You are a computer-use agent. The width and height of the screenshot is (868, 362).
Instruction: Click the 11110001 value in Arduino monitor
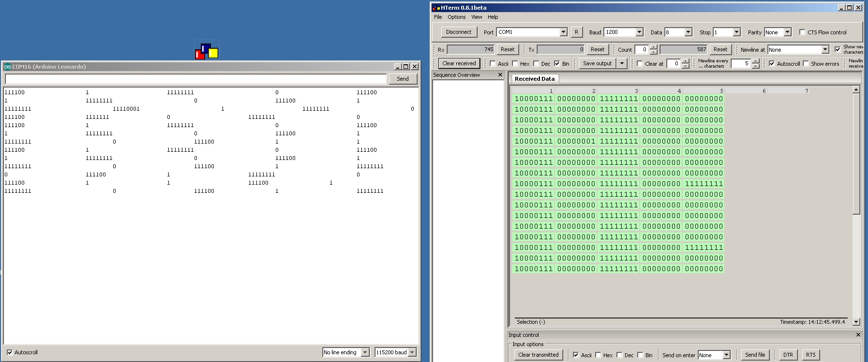tap(126, 109)
